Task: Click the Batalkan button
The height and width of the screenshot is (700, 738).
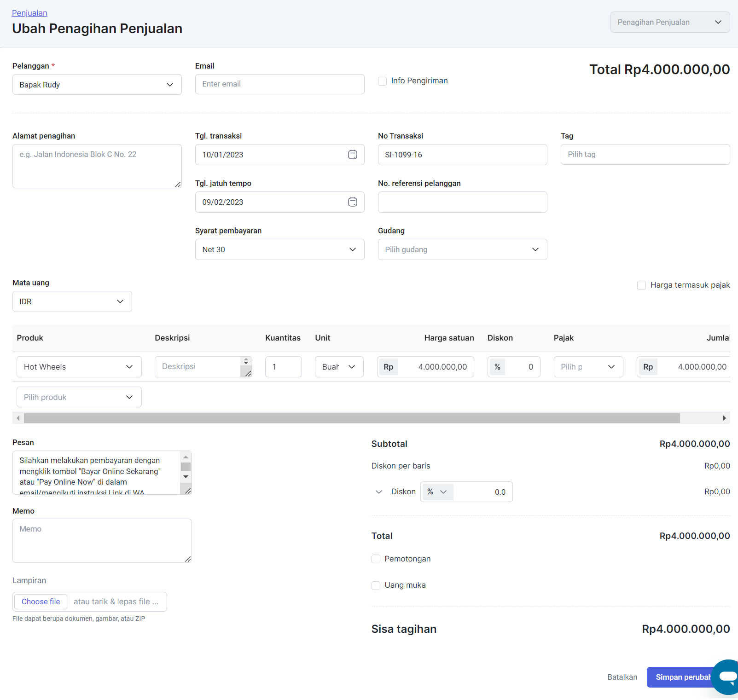Action: pos(622,677)
